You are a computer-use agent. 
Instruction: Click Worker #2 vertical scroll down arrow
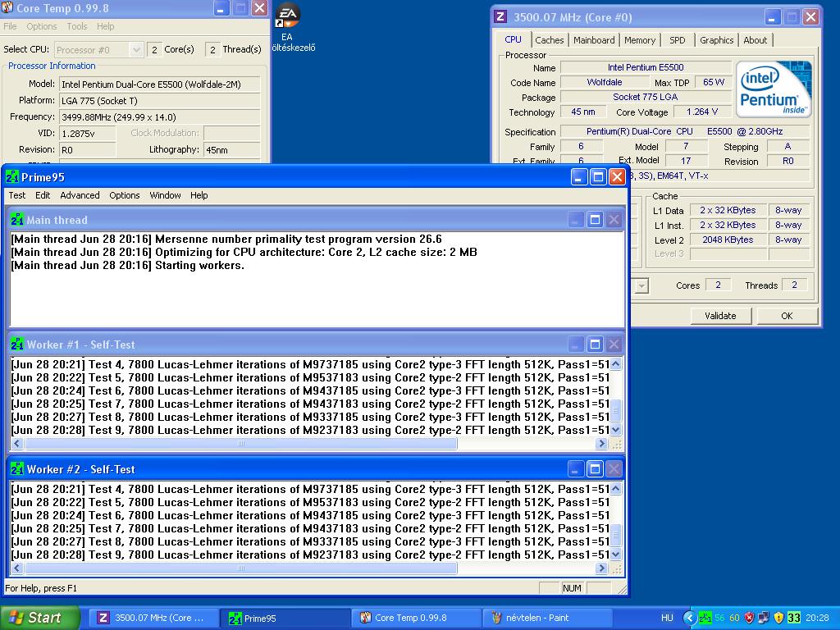click(616, 555)
